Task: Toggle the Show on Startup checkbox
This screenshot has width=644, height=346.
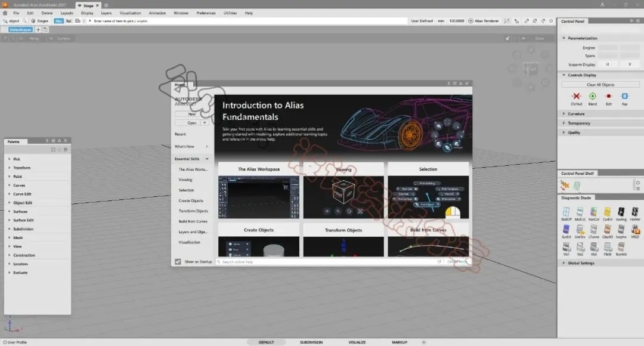Action: pyautogui.click(x=178, y=262)
